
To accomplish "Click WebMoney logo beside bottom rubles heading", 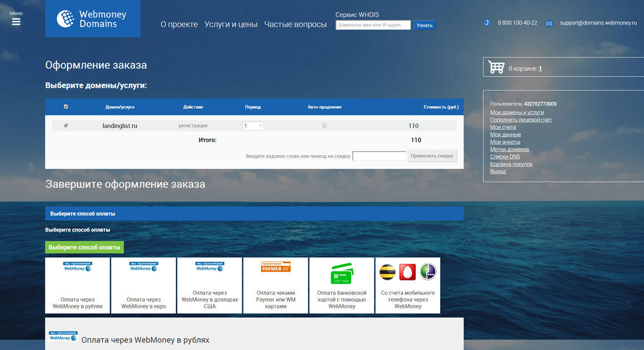I will point(63,336).
